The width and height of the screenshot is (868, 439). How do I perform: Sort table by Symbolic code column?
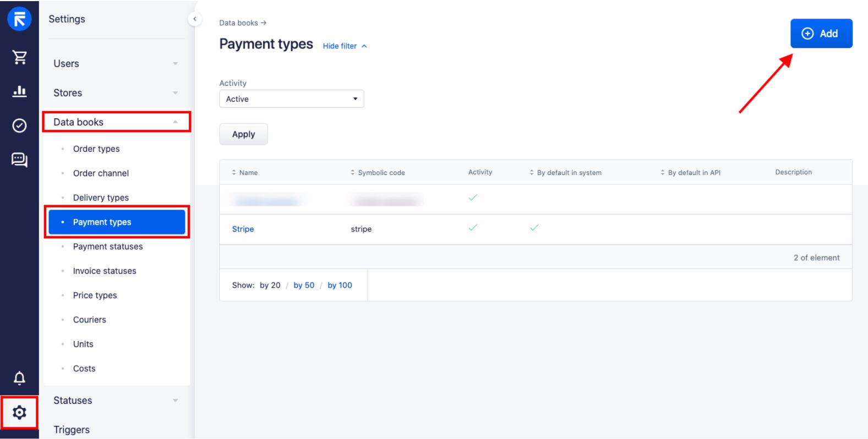(x=378, y=173)
